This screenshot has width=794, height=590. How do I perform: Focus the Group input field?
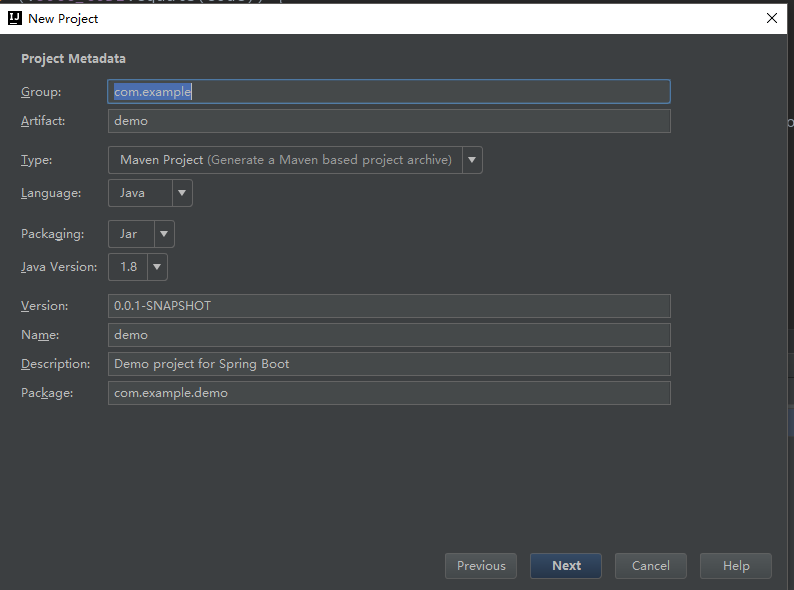click(388, 92)
